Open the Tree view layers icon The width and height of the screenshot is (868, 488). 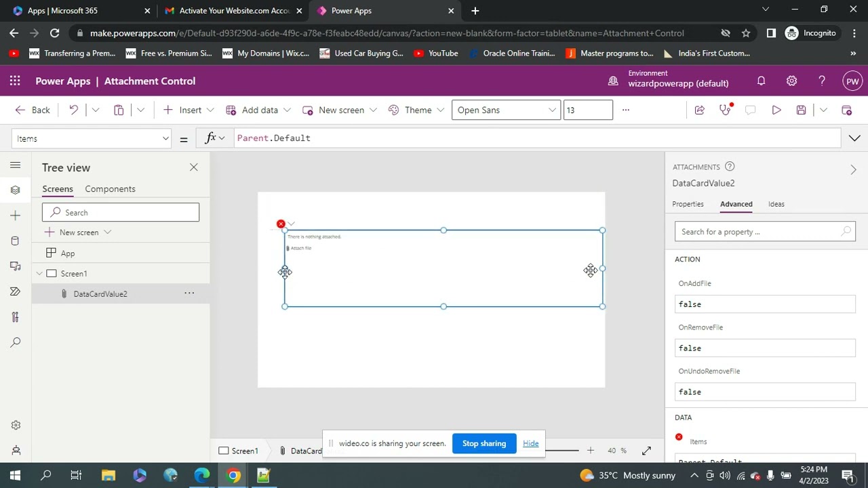tap(15, 190)
